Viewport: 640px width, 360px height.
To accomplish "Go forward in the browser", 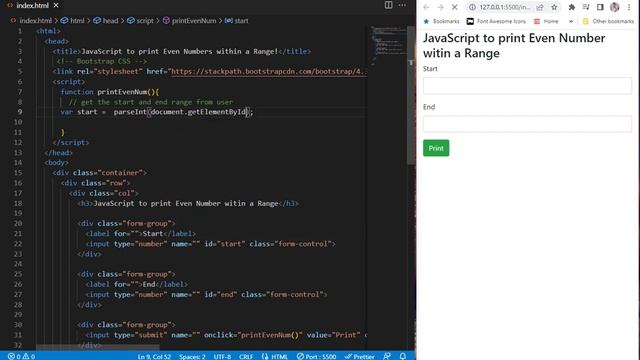I will pyautogui.click(x=440, y=7).
